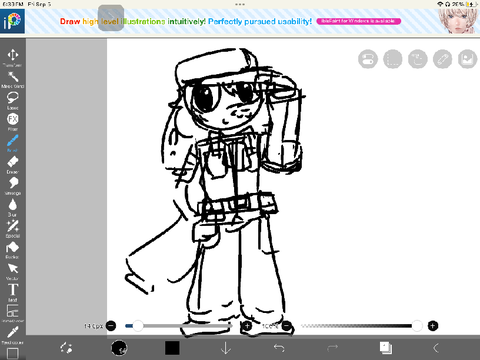Go back using the left chevron

point(435,348)
